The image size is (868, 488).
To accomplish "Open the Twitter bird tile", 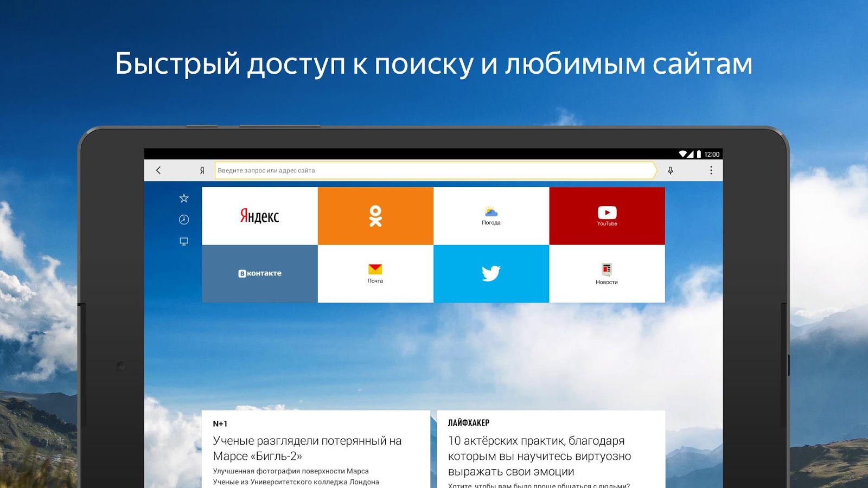I will click(491, 274).
